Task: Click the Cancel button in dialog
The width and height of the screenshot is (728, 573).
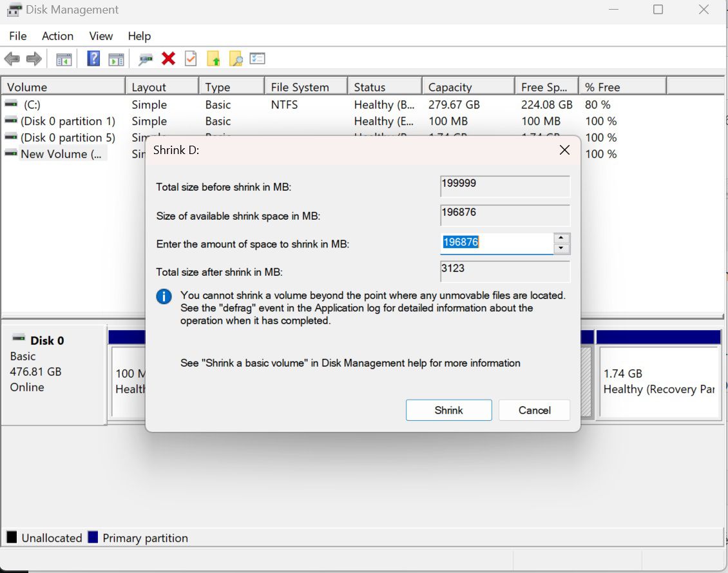Action: [534, 410]
